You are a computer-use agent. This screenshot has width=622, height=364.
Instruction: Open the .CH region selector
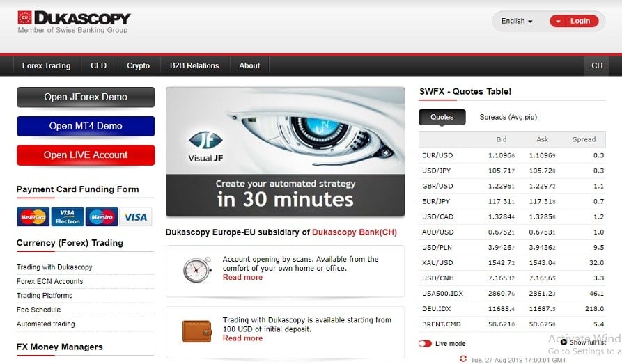point(596,65)
